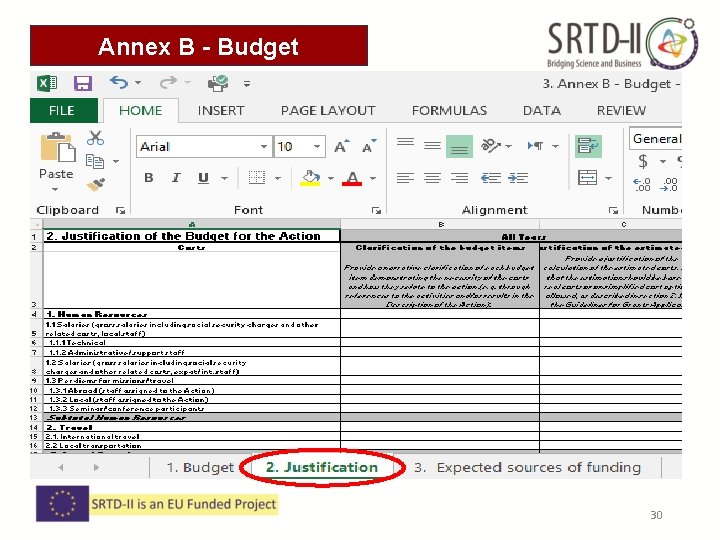Viewport: 720px width, 540px height.
Task: Decrease the font size
Action: pos(369,146)
